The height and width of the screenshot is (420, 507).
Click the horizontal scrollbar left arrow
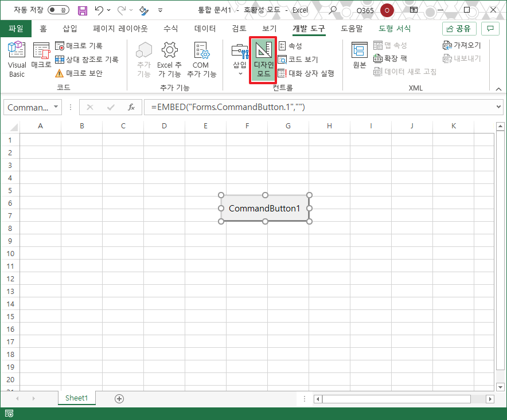[x=318, y=399]
